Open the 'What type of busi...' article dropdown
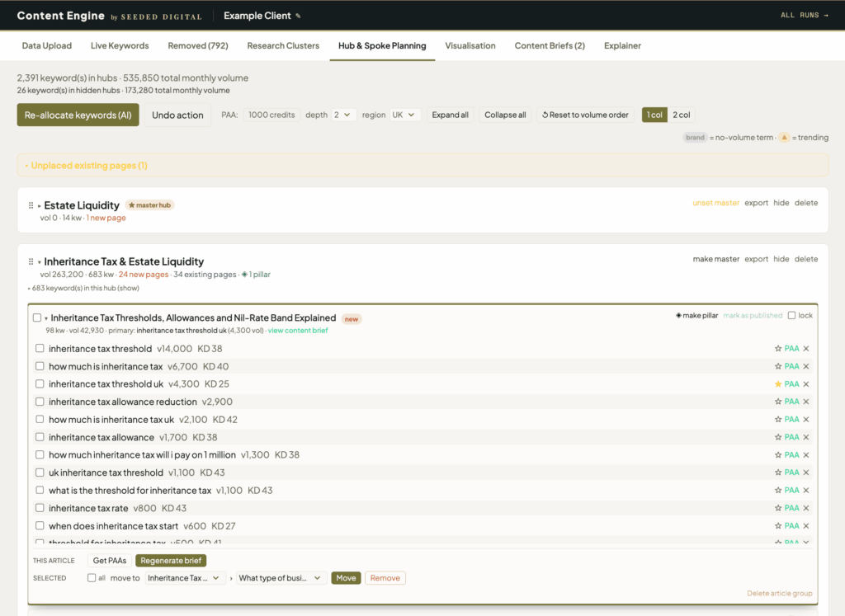Screen dimensions: 845x616 [281, 578]
